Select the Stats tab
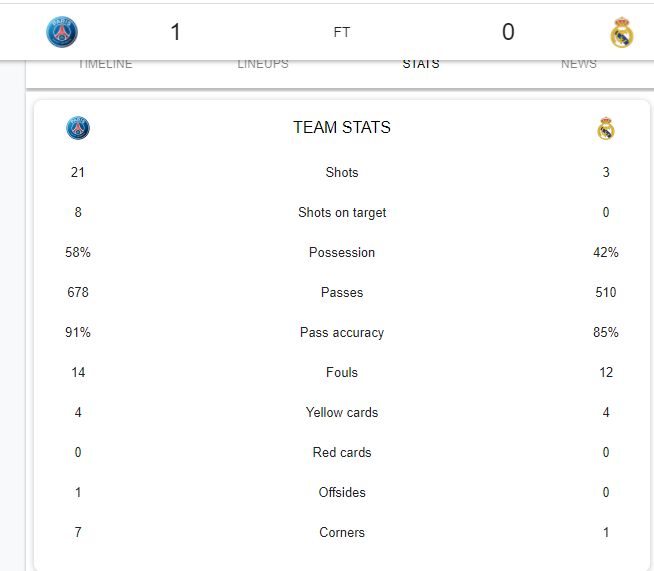Image resolution: width=654 pixels, height=571 pixels. click(421, 64)
